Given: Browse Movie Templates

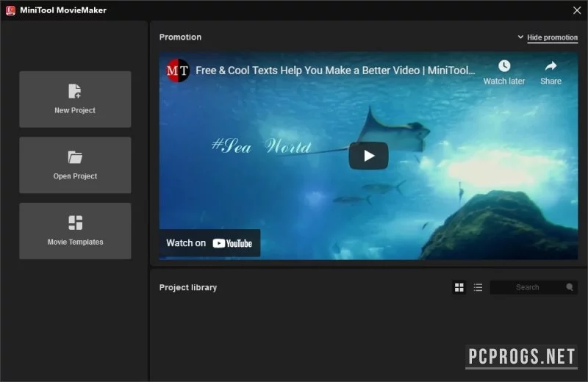Looking at the screenshot, I should [x=75, y=231].
